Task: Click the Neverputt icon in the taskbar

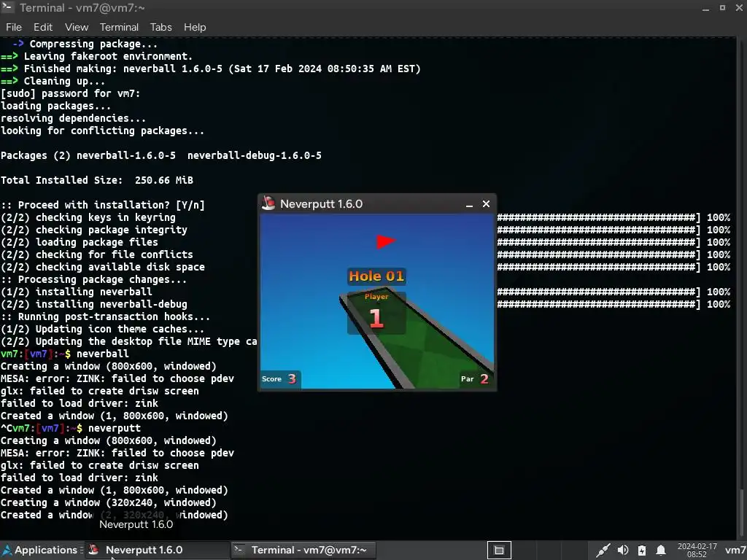Action: coord(94,550)
